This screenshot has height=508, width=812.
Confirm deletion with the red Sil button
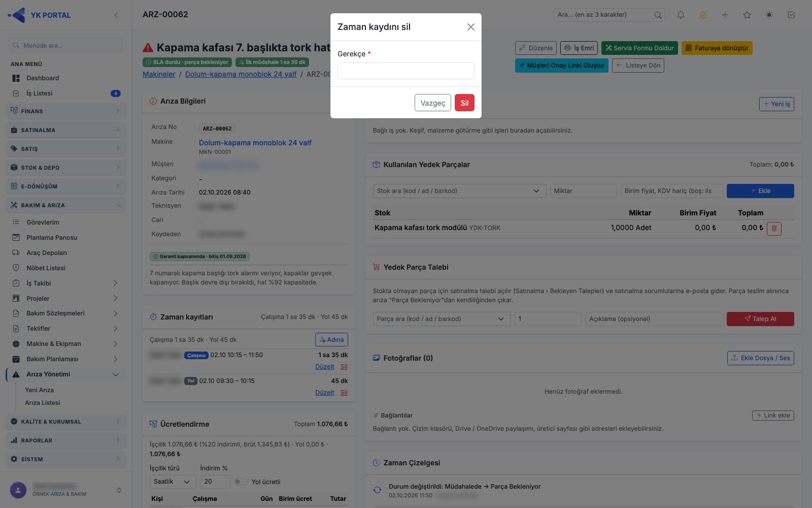click(464, 103)
